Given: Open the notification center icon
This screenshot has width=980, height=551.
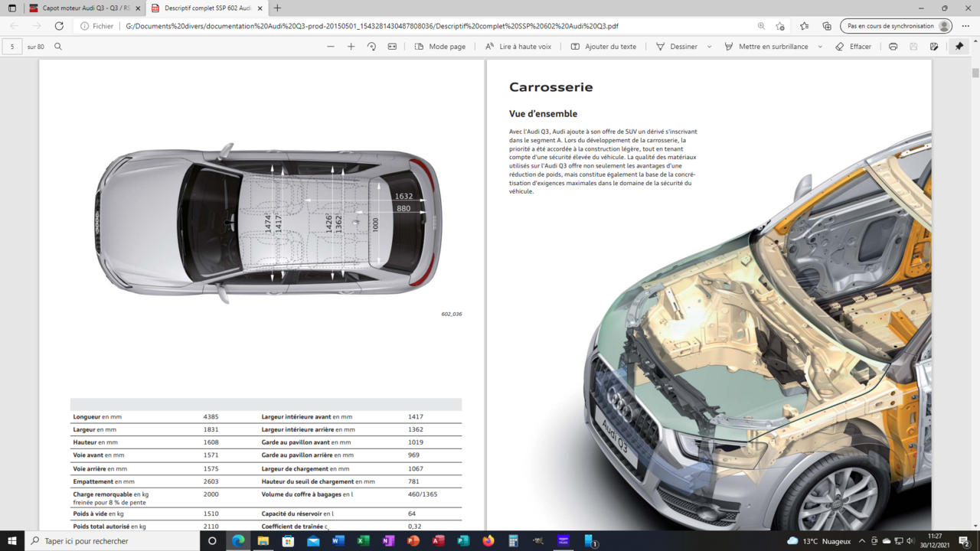Looking at the screenshot, I should [x=965, y=541].
